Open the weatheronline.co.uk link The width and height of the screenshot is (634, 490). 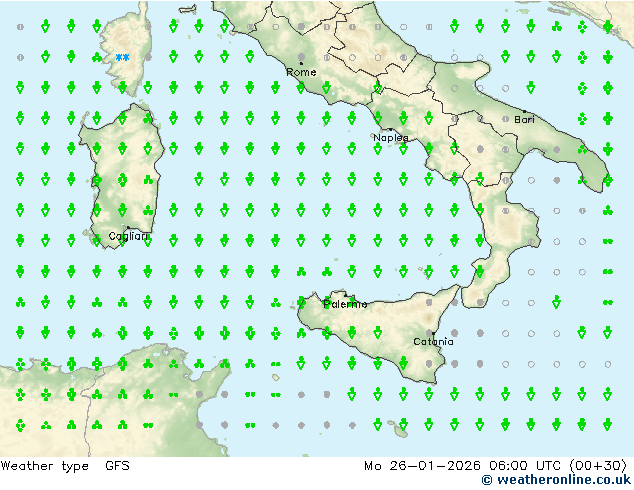[556, 480]
